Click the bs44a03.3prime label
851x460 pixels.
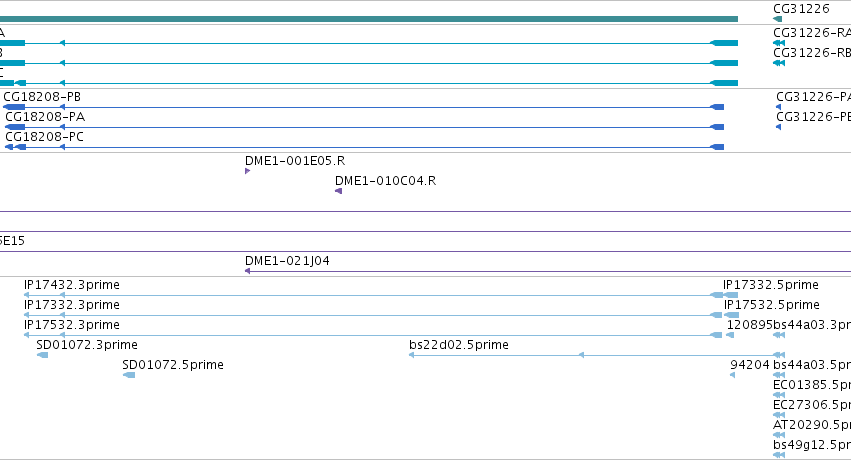pos(812,325)
